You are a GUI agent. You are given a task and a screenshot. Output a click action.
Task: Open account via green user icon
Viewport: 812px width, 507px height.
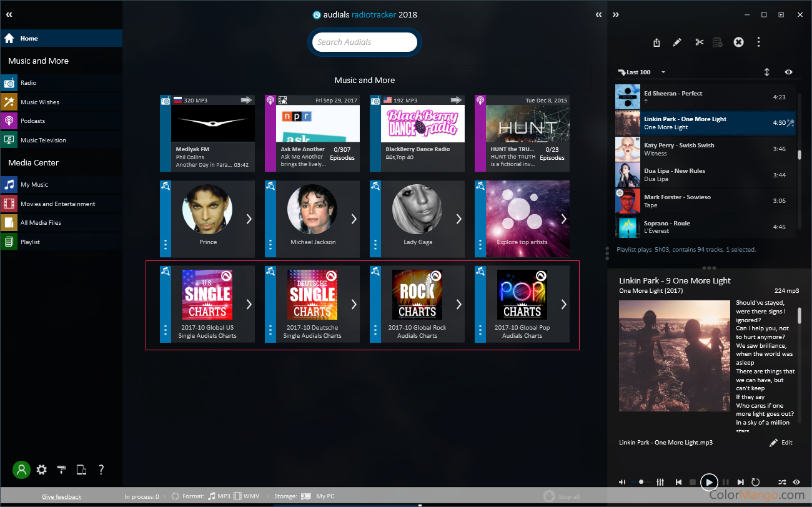point(22,470)
